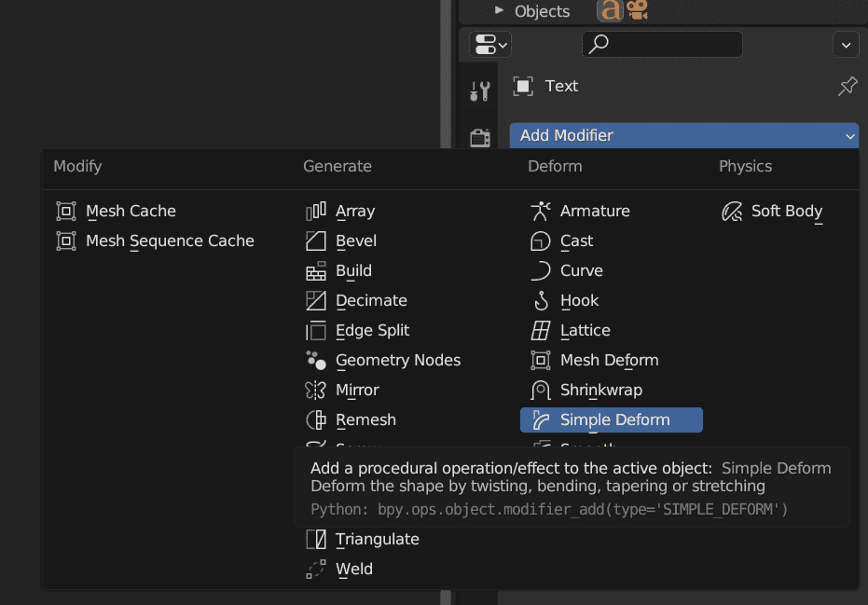The image size is (868, 605).
Task: Select the Mesh Deform modifier
Action: [595, 361]
